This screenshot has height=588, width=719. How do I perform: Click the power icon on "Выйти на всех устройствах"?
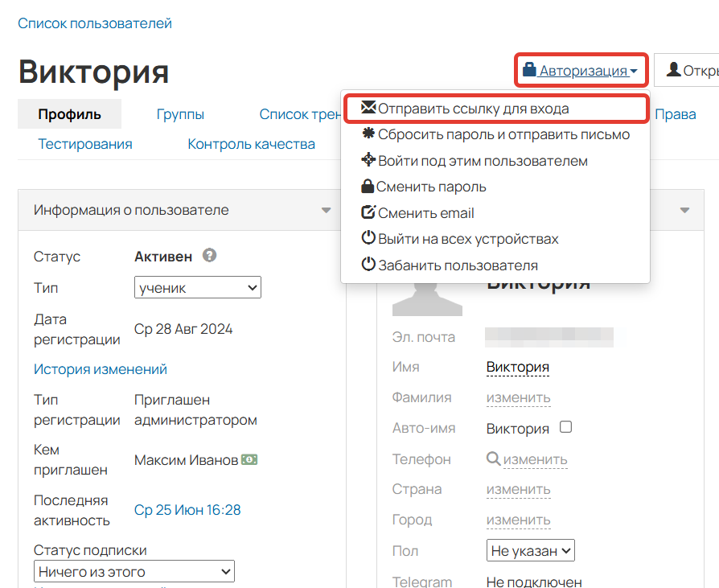click(368, 239)
